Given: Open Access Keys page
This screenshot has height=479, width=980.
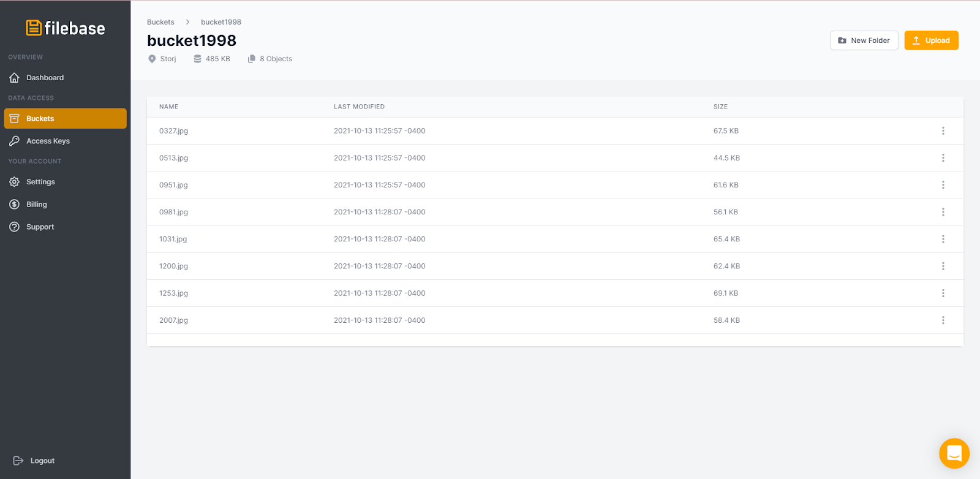Looking at the screenshot, I should [65, 141].
